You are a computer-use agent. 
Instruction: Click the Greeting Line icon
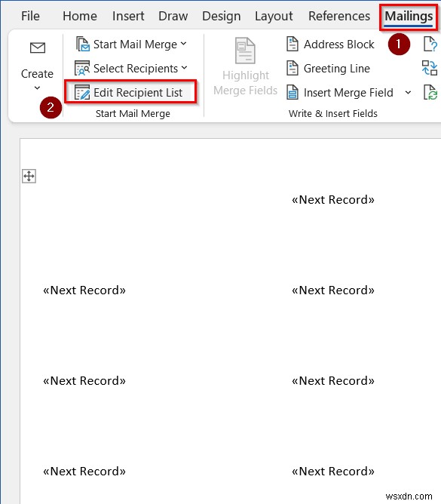pos(292,68)
